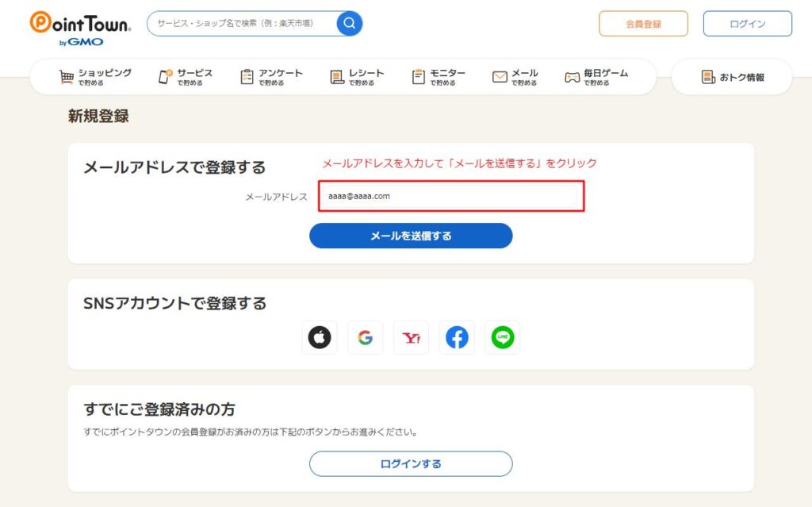Click the ログイン button in the header

[746, 24]
